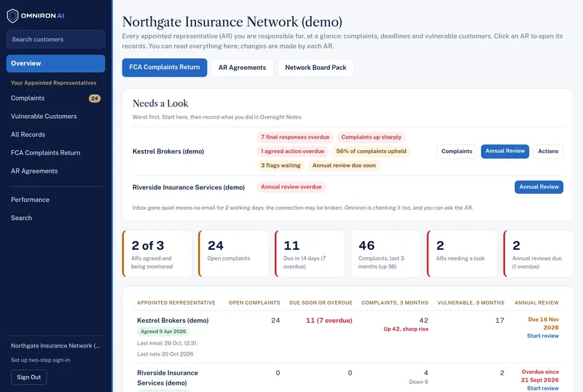Open the '2 Annual reviews due' card
Viewport: 583px width, 392px height.
(539, 254)
